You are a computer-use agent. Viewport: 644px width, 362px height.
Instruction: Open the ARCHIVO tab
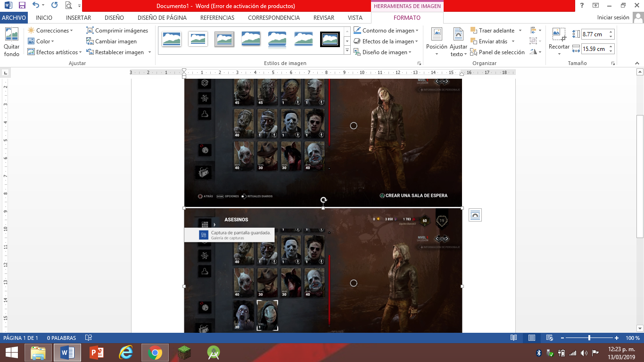tap(14, 18)
